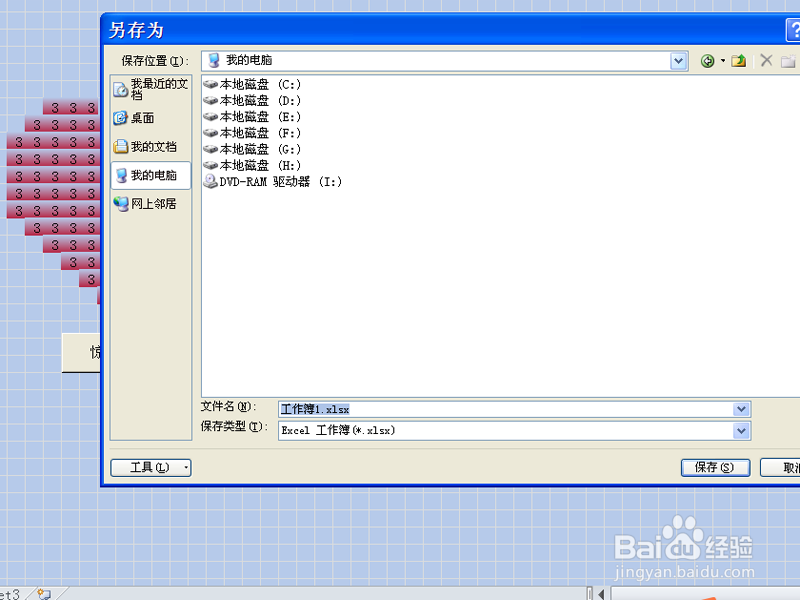
Task: Click the Up One Level folder icon
Action: coord(737,60)
